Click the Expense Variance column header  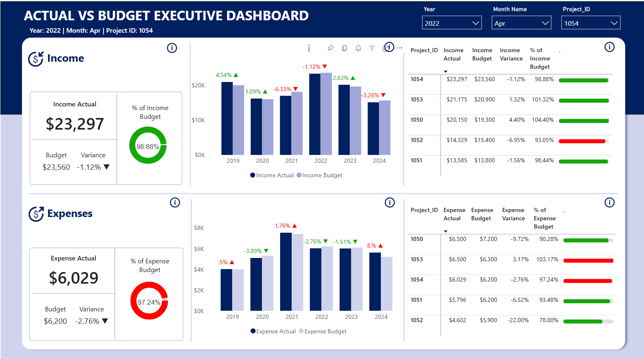(x=513, y=214)
